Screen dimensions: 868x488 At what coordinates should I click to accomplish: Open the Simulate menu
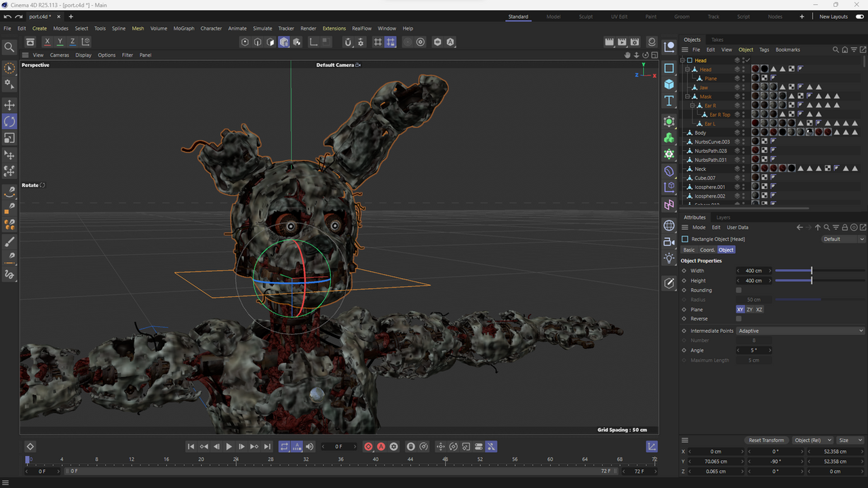262,28
